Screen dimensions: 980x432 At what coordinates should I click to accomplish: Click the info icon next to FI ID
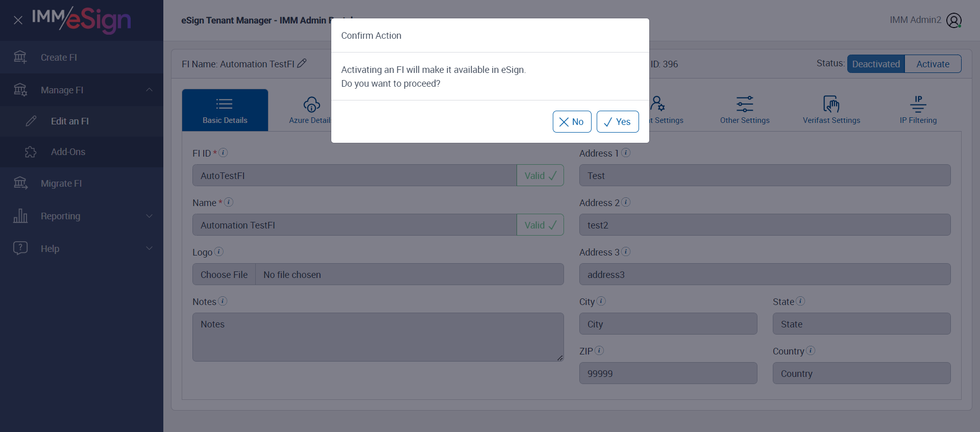[x=223, y=153]
